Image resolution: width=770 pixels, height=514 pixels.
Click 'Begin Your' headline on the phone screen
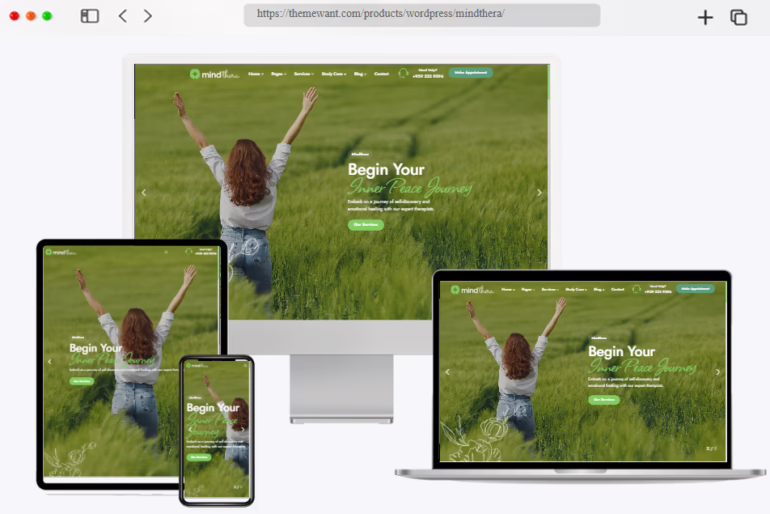[213, 407]
